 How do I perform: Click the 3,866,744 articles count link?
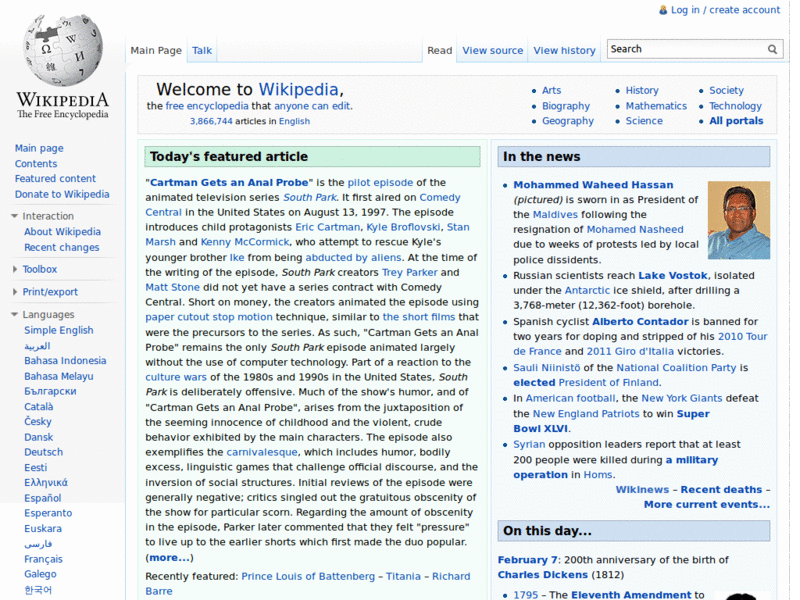pyautogui.click(x=211, y=121)
